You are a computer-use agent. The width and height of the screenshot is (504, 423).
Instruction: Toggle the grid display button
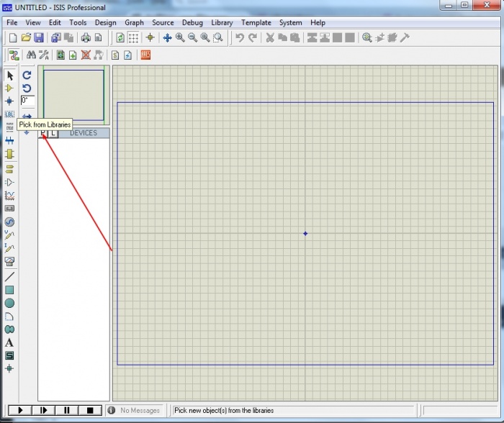tap(133, 37)
